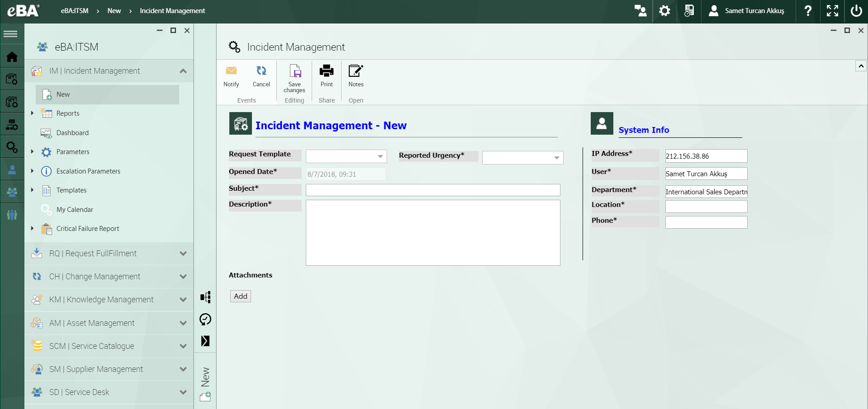Viewport: 868px width, 409px height.
Task: Open Escalation Parameters item
Action: coord(88,171)
